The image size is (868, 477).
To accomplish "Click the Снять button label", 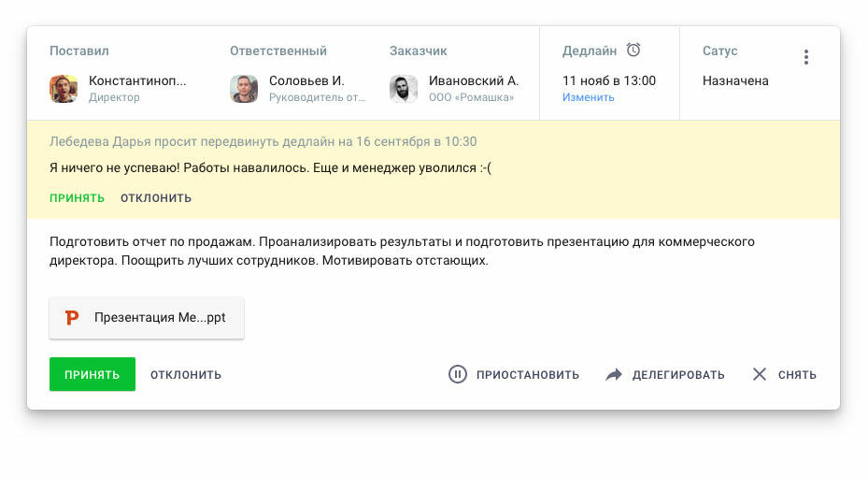I will (797, 375).
